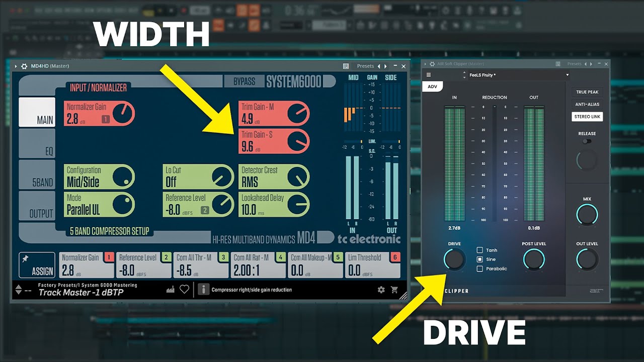Click the Detector Crest knob
644x362 pixels.
pyautogui.click(x=298, y=177)
